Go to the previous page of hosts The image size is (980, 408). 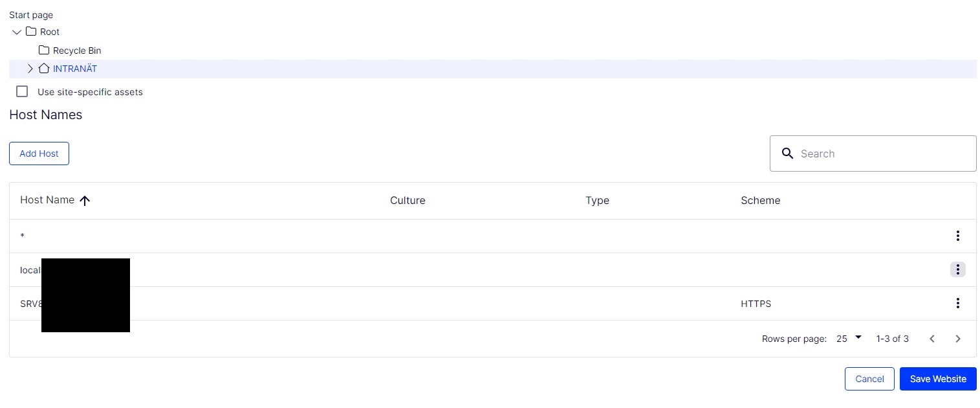931,339
